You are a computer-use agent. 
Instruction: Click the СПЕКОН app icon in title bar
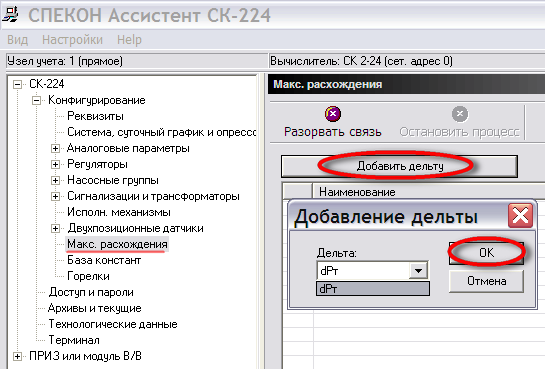pyautogui.click(x=11, y=14)
